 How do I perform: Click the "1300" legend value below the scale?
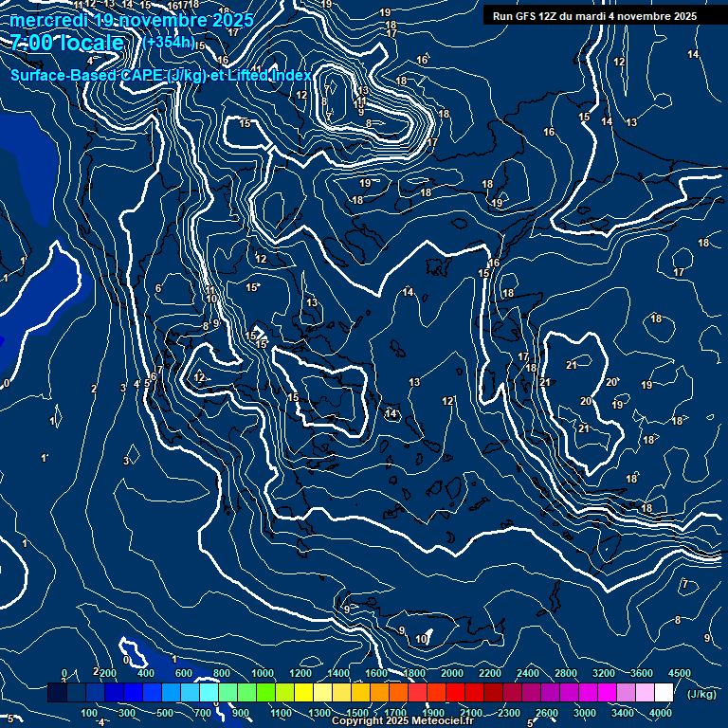pos(319,713)
